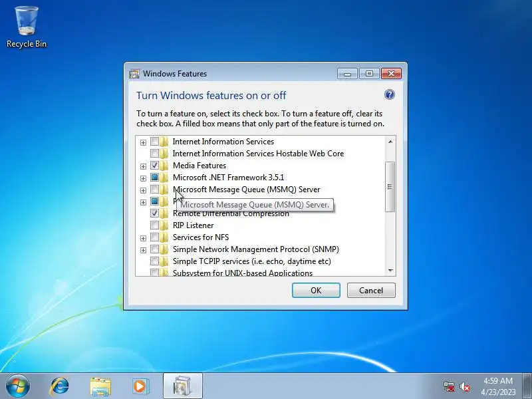Click the features list scroll up arrow

coord(390,142)
